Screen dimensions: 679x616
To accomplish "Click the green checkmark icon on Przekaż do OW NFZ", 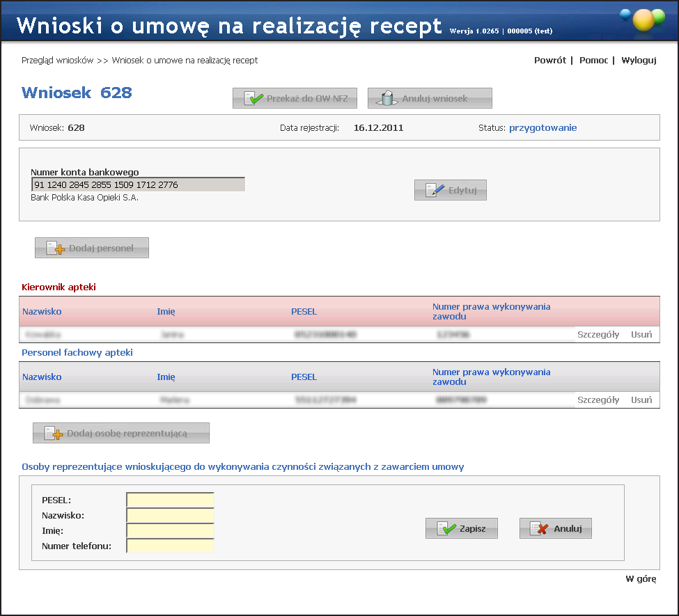I will 253,99.
